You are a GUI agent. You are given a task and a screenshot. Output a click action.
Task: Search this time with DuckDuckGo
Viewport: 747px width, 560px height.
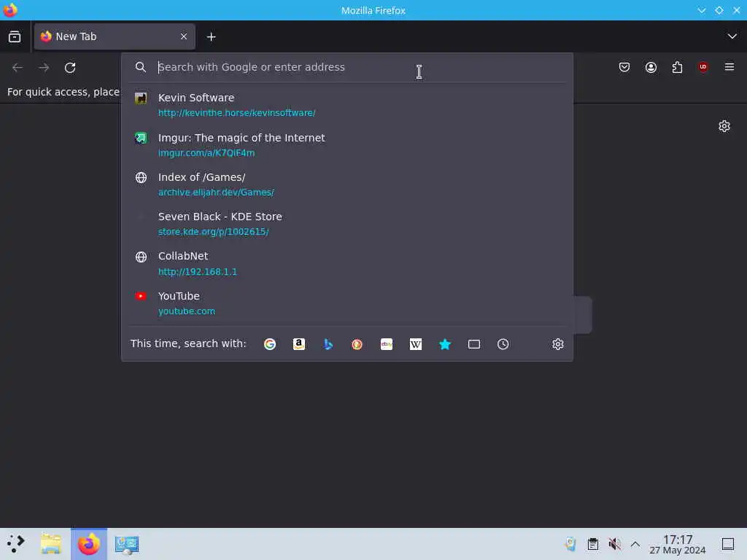[x=357, y=344]
